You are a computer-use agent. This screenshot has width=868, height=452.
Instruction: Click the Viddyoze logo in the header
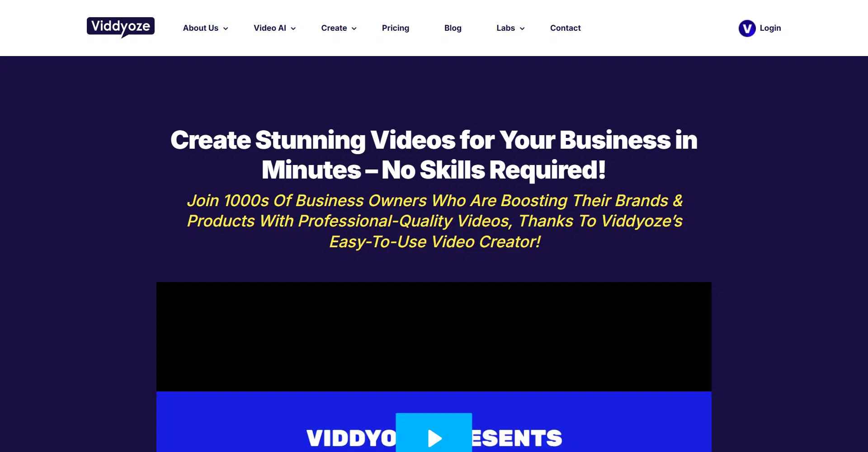click(x=121, y=28)
